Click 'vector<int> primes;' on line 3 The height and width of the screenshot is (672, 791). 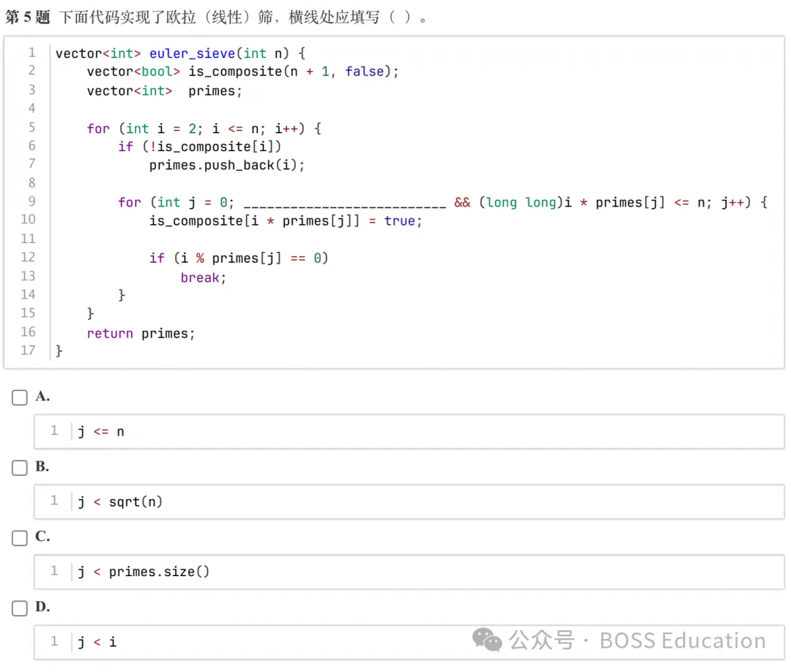165,92
